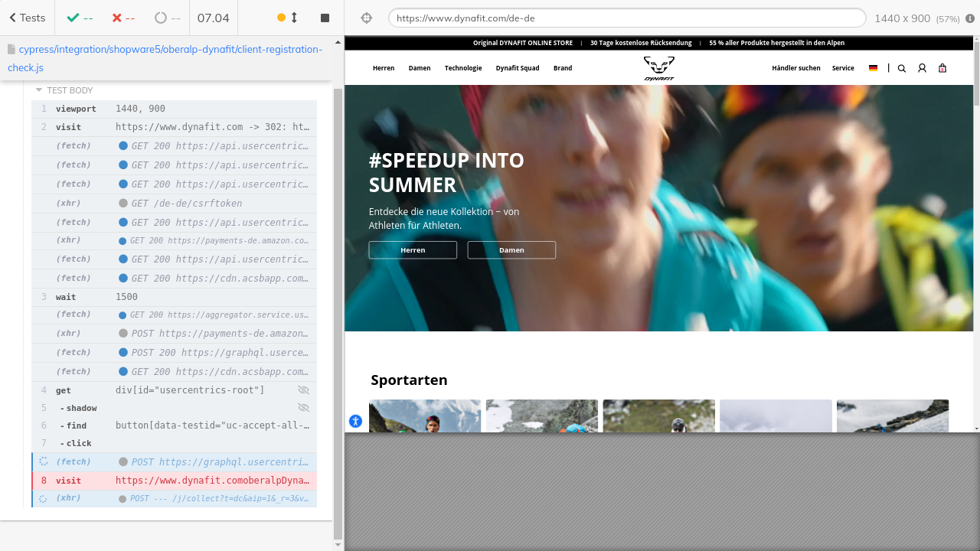This screenshot has width=980, height=551.
Task: Open the Herren navigation menu
Action: (x=384, y=68)
